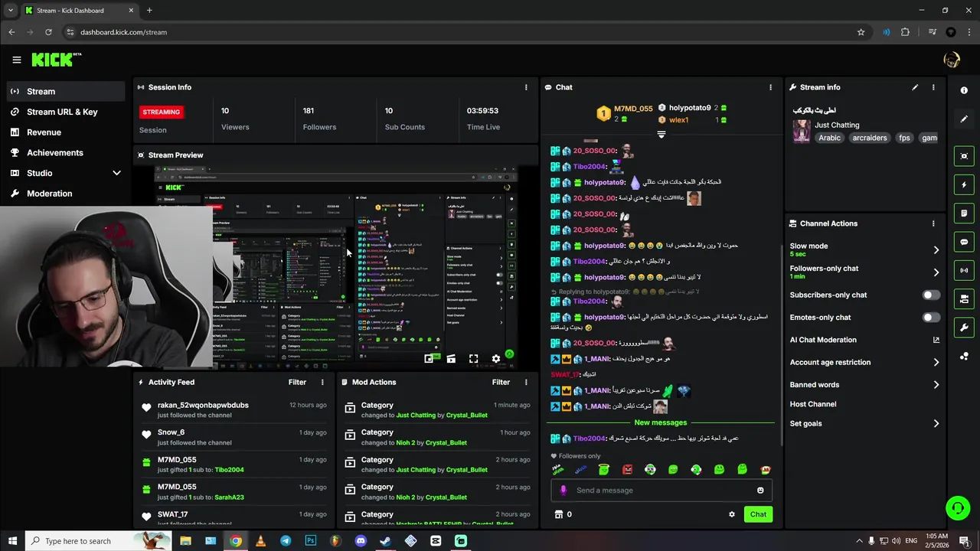Open the hamburger navigation menu
Screen dimensions: 980x551
pos(16,60)
